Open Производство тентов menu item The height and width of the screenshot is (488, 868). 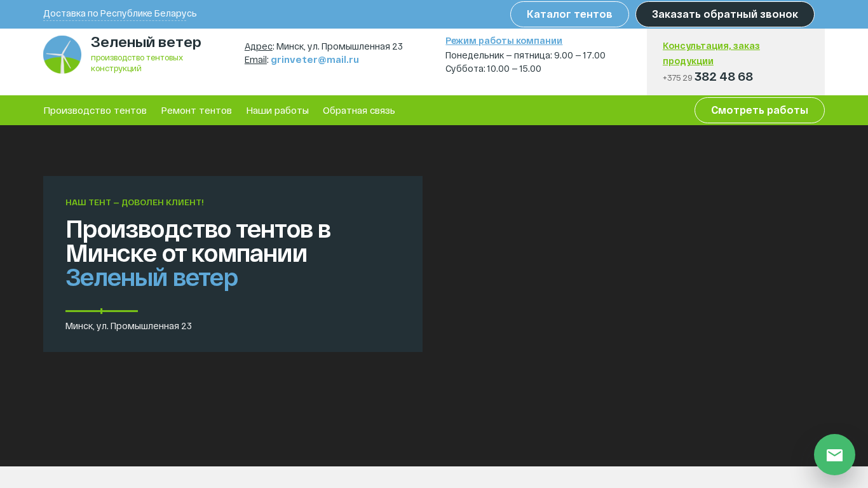pos(95,111)
